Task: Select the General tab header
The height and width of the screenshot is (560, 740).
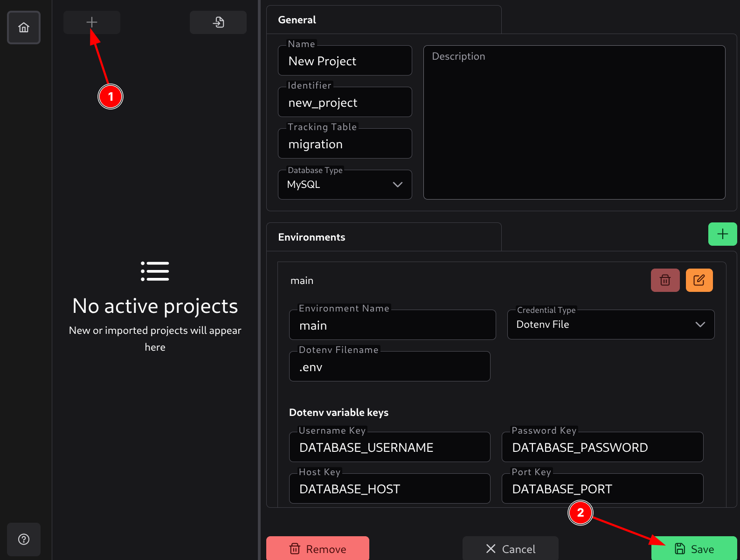Action: coord(384,20)
